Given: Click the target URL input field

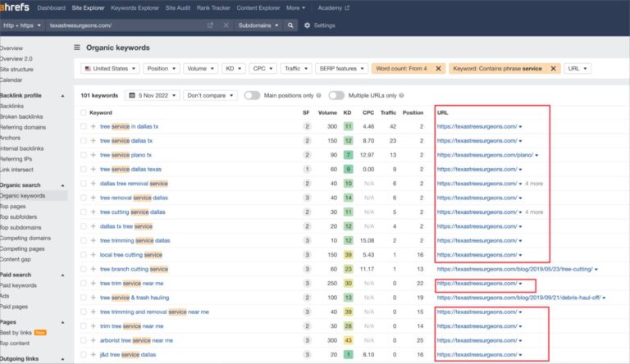Looking at the screenshot, I should [x=126, y=25].
